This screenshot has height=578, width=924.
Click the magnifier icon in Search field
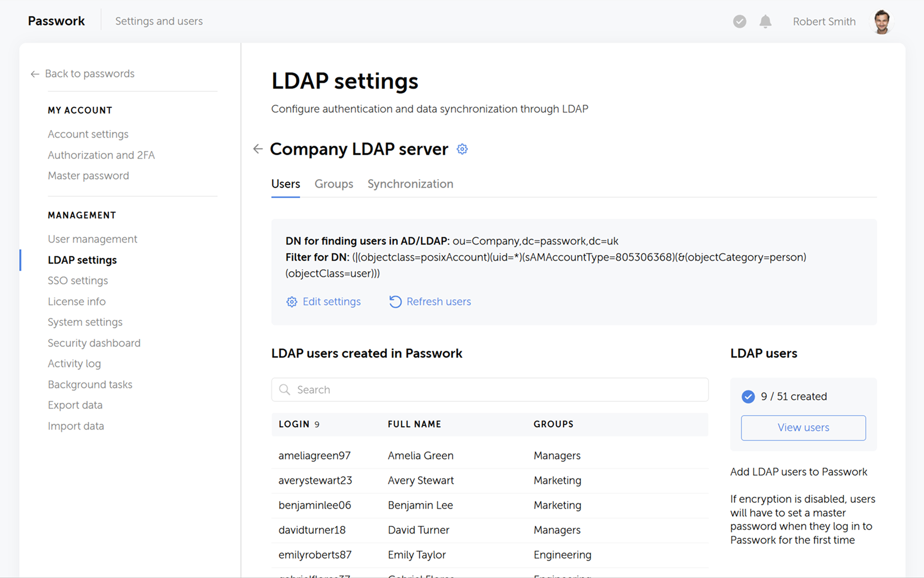(284, 390)
